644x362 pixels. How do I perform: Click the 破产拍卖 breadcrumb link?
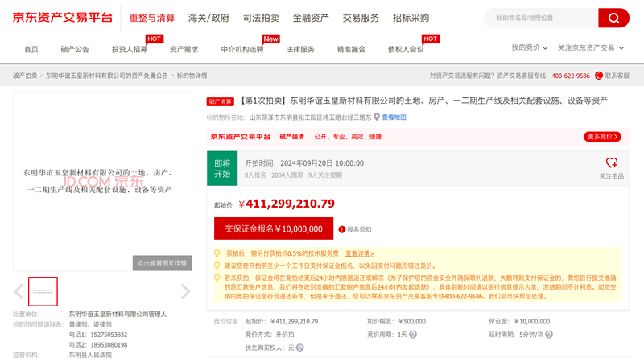(25, 76)
